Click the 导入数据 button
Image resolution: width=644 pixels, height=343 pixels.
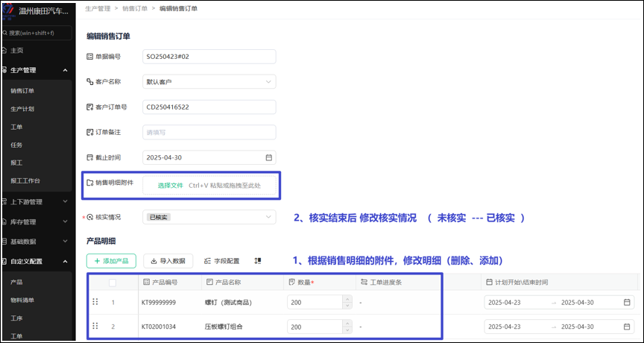click(168, 261)
